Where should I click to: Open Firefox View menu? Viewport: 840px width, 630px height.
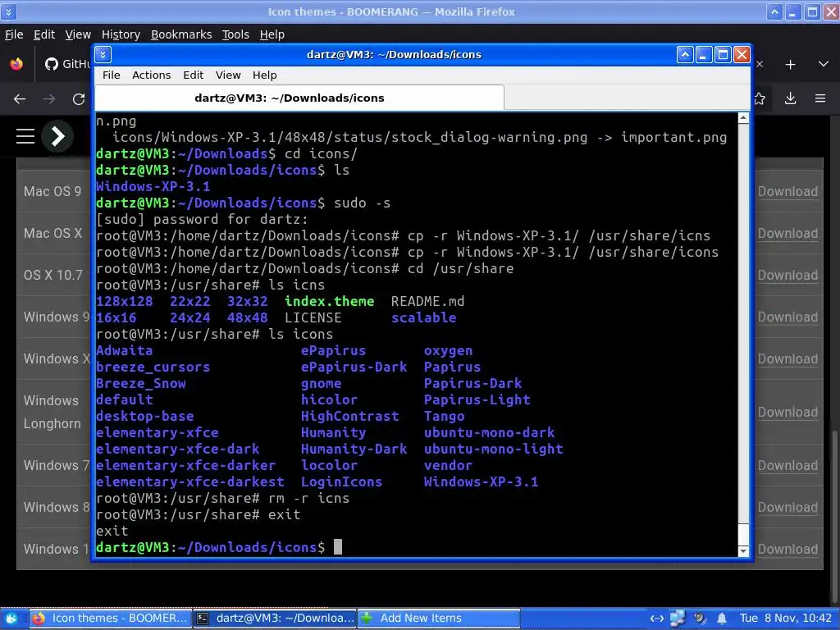[x=78, y=34]
